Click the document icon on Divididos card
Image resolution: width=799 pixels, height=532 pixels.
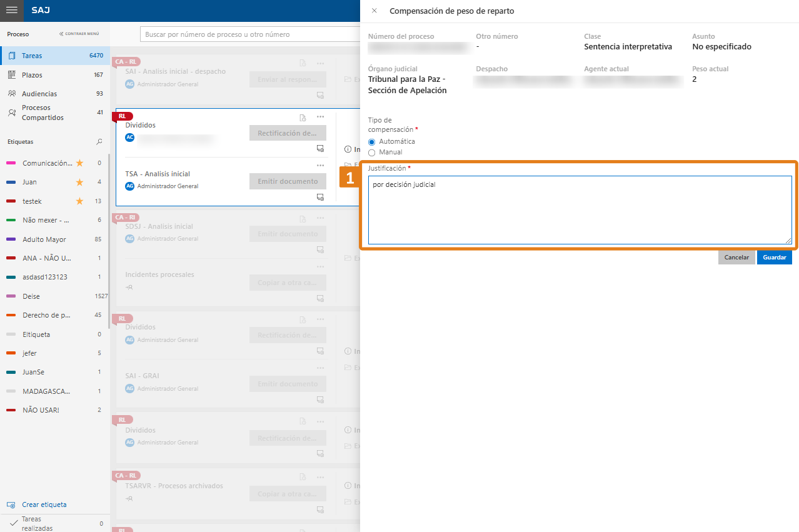pyautogui.click(x=303, y=118)
